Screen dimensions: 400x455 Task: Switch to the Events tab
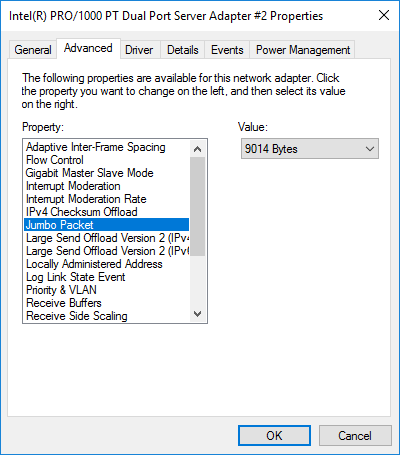click(227, 50)
